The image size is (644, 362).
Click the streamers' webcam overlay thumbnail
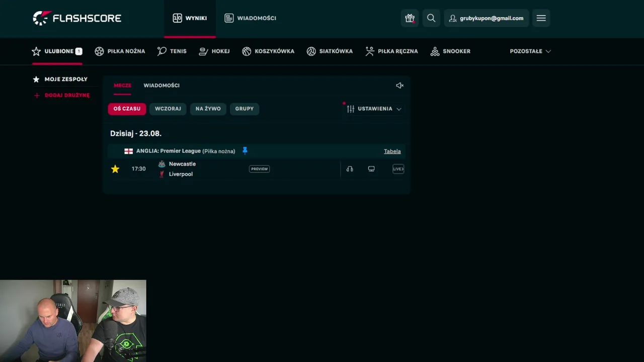[x=73, y=321]
